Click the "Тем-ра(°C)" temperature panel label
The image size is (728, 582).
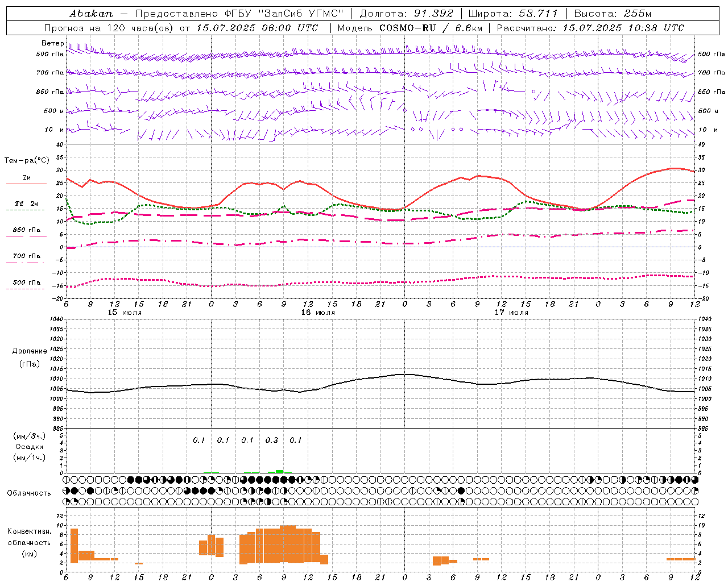click(x=27, y=161)
